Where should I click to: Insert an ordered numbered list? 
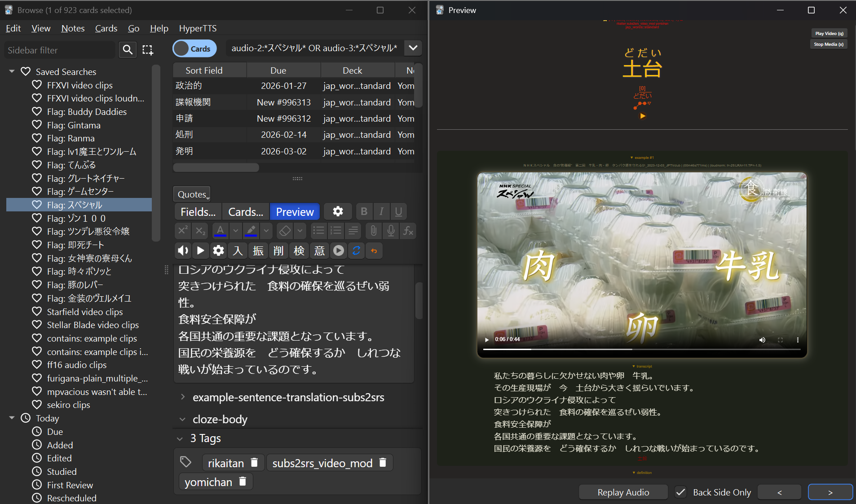pos(336,231)
